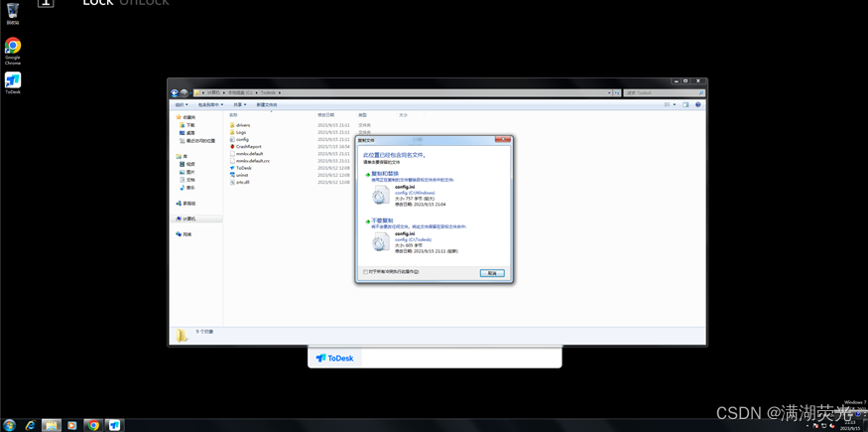868x432 pixels.
Task: Check 'do this for all conflicts' checkbox
Action: (365, 272)
